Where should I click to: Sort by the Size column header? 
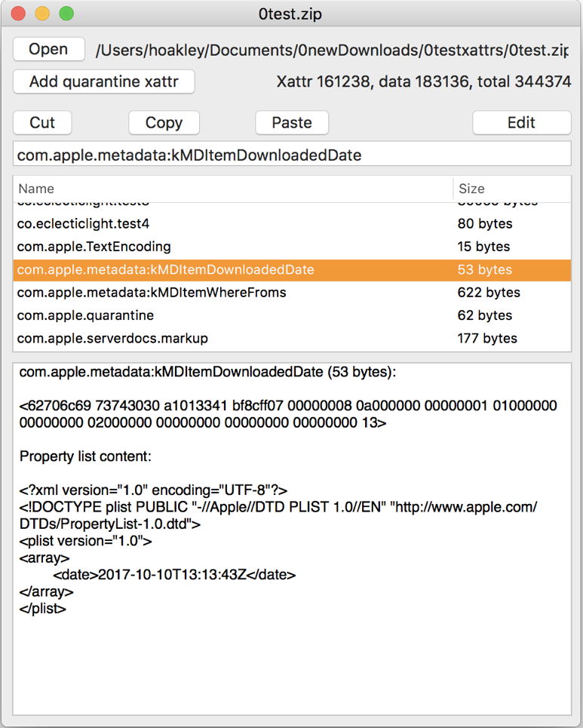tap(511, 189)
